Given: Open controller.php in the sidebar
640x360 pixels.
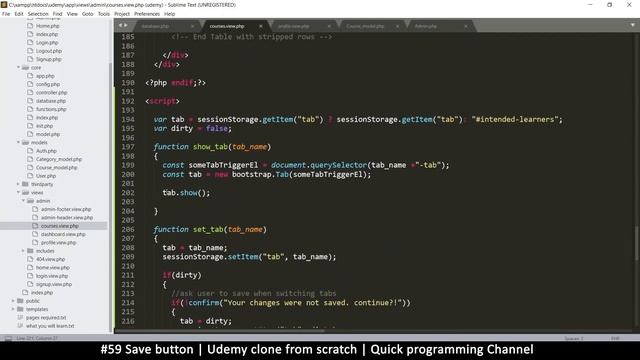Looking at the screenshot, I should pyautogui.click(x=51, y=93).
